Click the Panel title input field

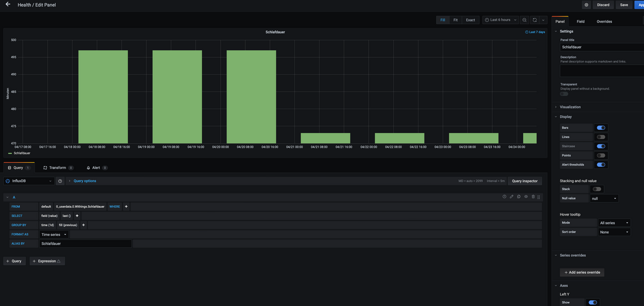pyautogui.click(x=602, y=47)
